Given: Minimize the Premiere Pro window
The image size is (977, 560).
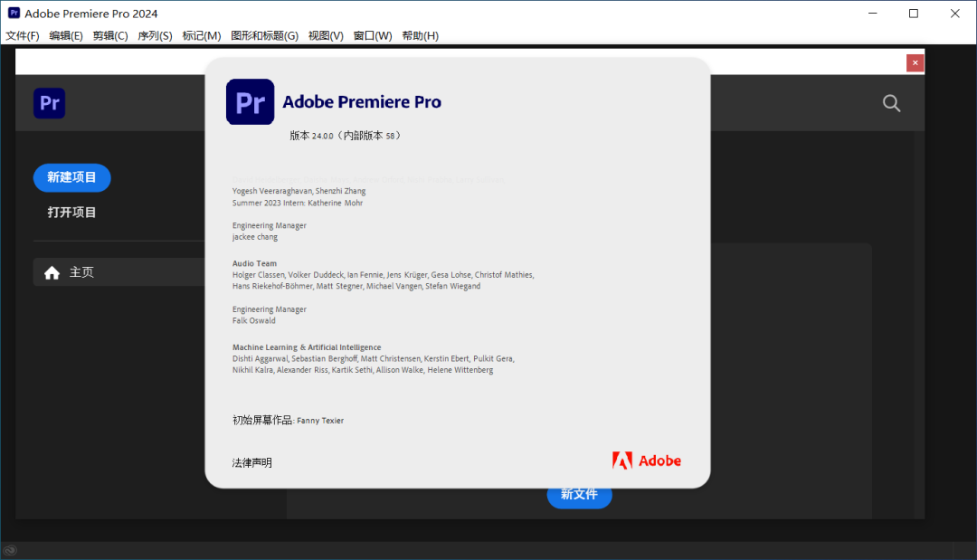Looking at the screenshot, I should point(872,13).
